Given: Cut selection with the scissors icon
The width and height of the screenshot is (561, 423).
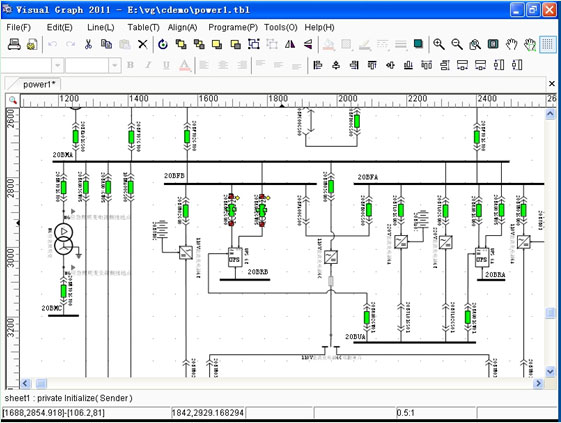Looking at the screenshot, I should [x=88, y=44].
